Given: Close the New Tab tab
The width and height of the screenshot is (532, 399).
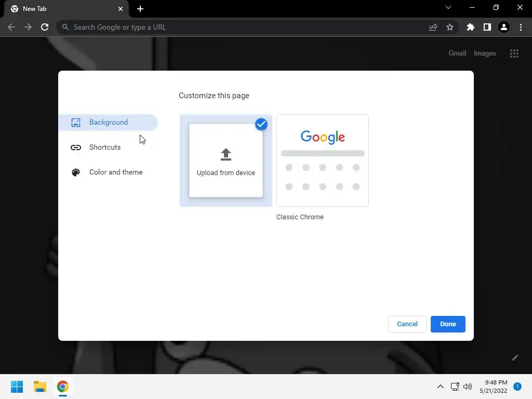Looking at the screenshot, I should pos(121,9).
